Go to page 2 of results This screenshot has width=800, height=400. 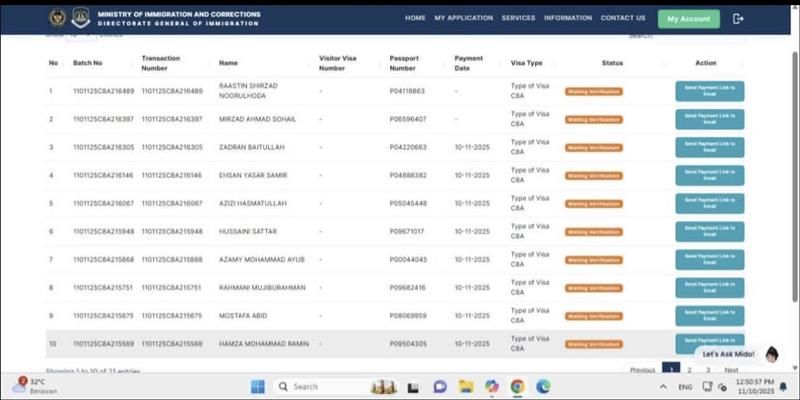pos(689,370)
